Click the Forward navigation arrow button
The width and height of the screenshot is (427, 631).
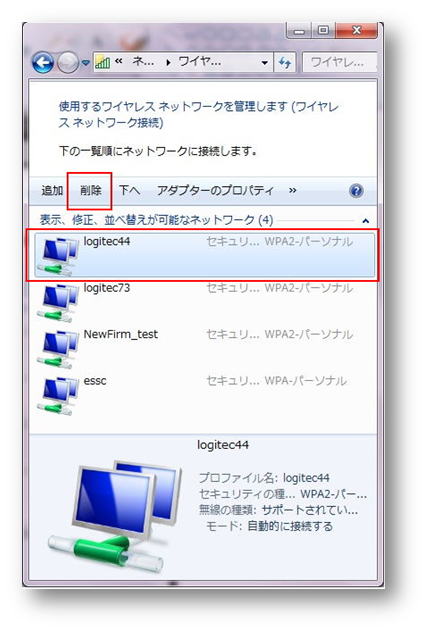tap(67, 63)
